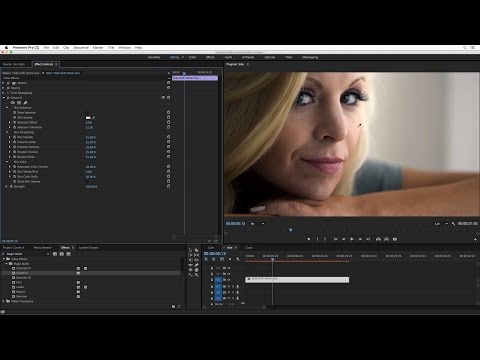480x360 pixels.
Task: Click the Extract button
Action: pyautogui.click(x=386, y=239)
